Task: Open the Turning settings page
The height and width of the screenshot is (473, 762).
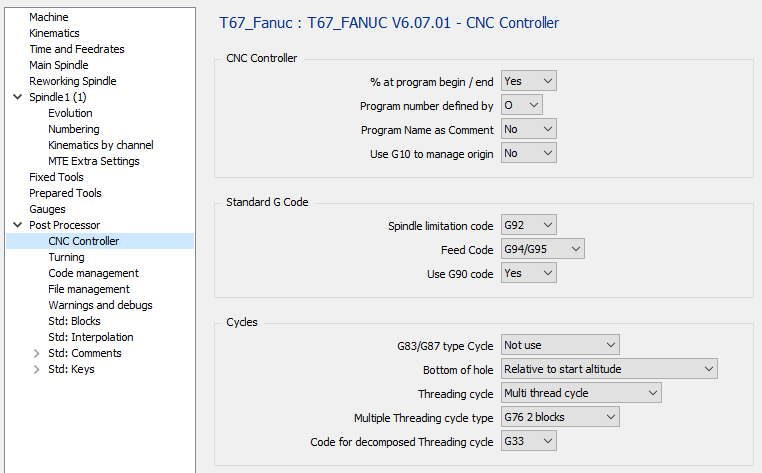Action: click(x=66, y=257)
